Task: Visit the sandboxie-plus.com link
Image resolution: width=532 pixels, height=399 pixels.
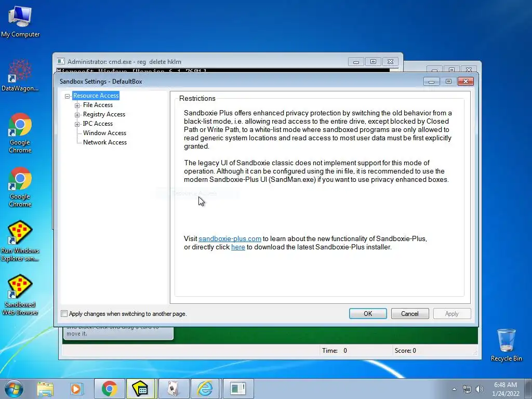Action: point(230,239)
